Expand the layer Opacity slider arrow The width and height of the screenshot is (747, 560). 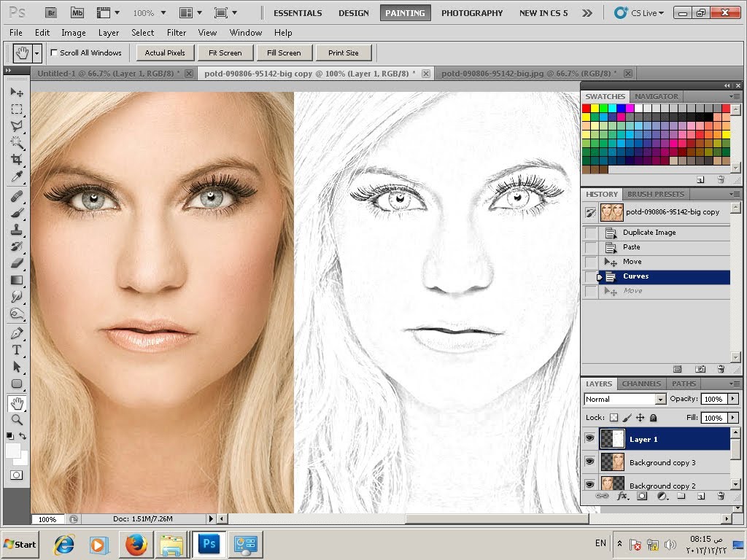tap(732, 399)
